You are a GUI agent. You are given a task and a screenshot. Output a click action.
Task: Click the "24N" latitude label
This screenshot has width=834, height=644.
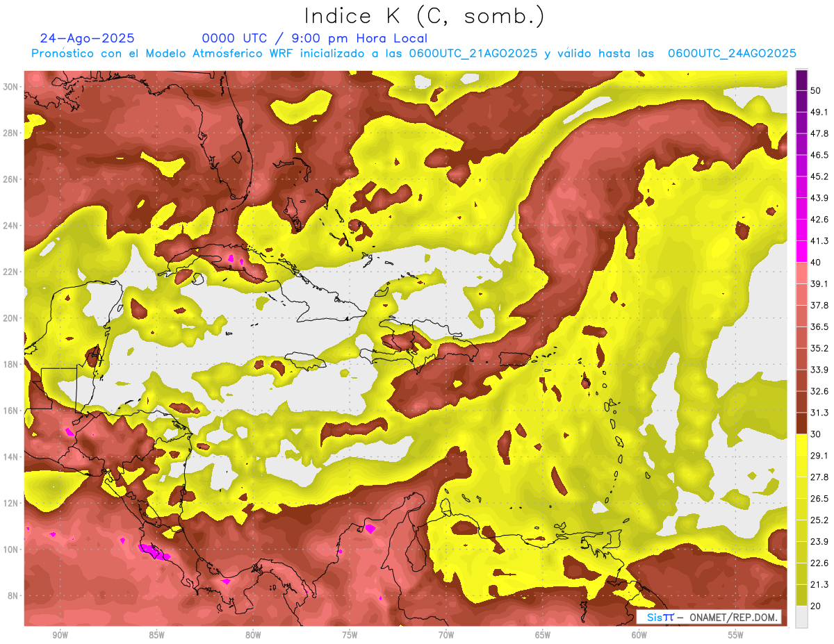(10, 226)
